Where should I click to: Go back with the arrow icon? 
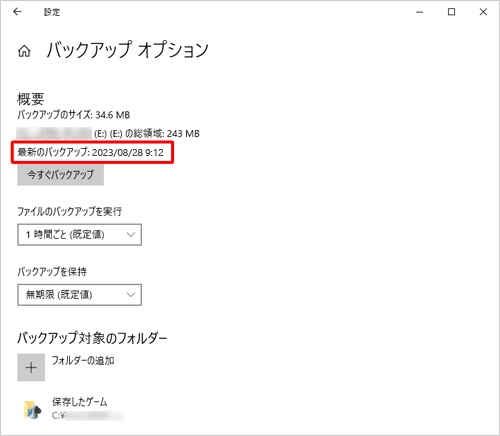17,12
